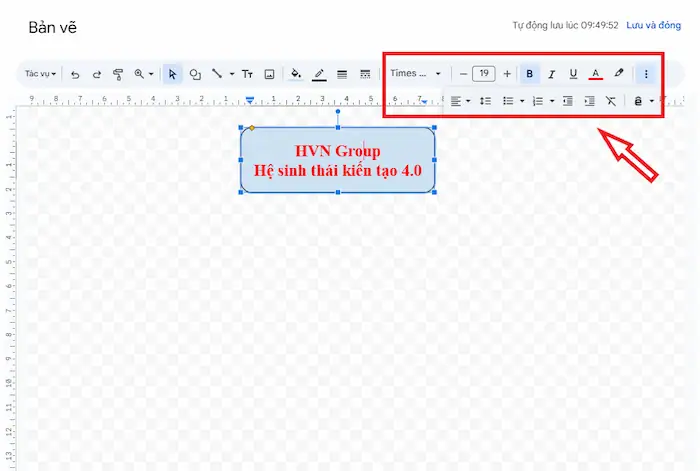Click the highlight color marker icon
Image resolution: width=700 pixels, height=471 pixels.
(x=618, y=73)
